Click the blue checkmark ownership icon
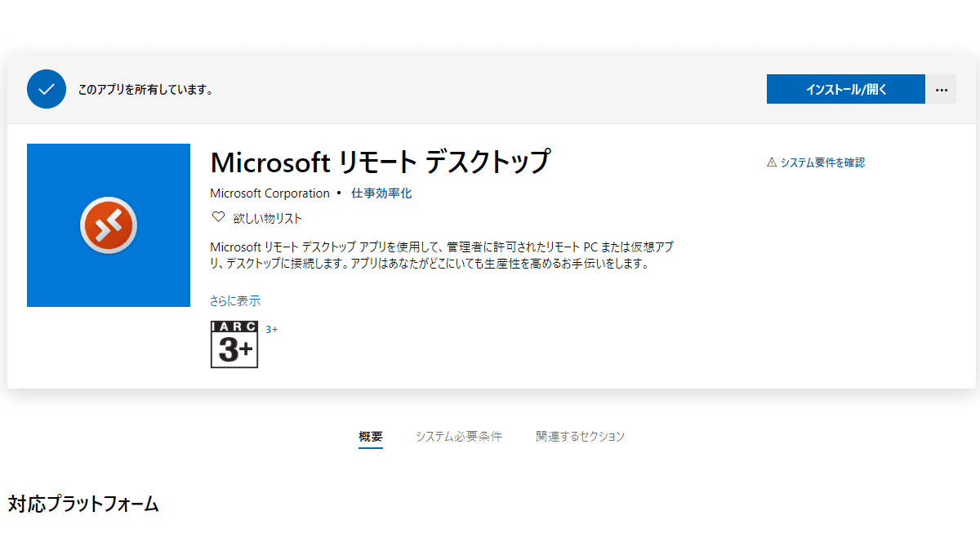Screen dimensions: 980x551 click(x=46, y=89)
